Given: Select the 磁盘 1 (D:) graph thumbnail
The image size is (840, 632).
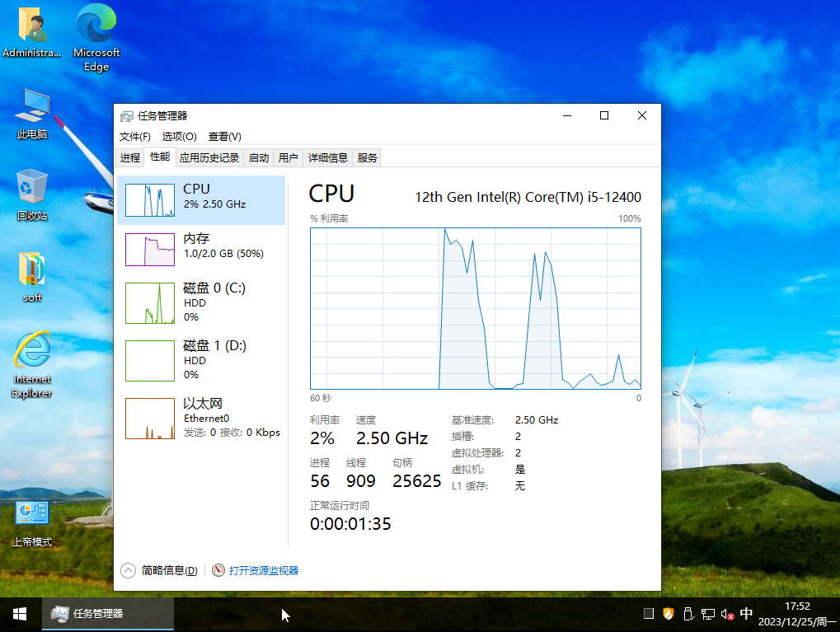Looking at the screenshot, I should [150, 361].
